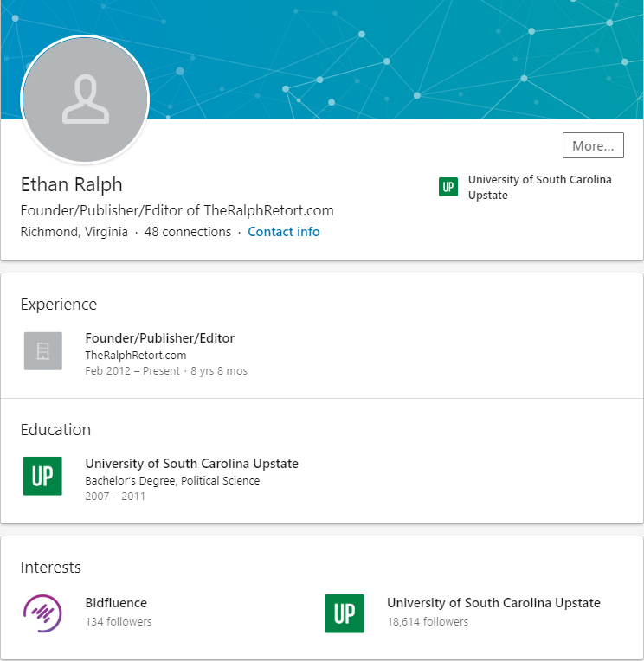The width and height of the screenshot is (644, 661).
Task: Click the 18,614 followers text
Action: coord(428,622)
